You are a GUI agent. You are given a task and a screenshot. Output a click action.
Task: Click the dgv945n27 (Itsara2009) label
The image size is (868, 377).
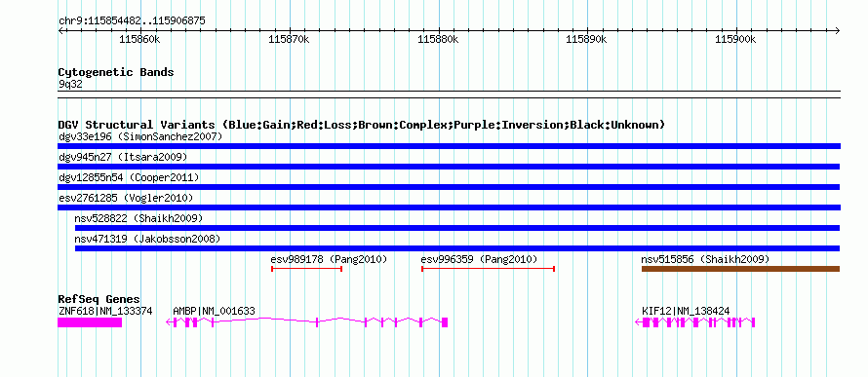(123, 157)
